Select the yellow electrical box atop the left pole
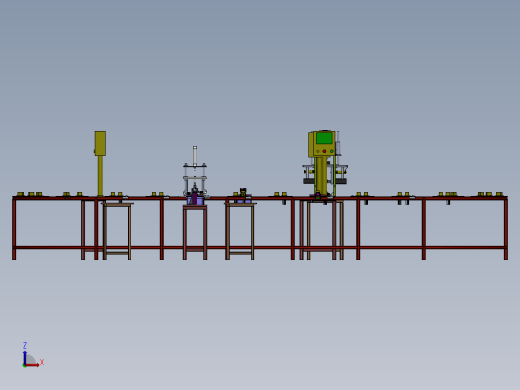The image size is (520, 390). click(x=100, y=143)
